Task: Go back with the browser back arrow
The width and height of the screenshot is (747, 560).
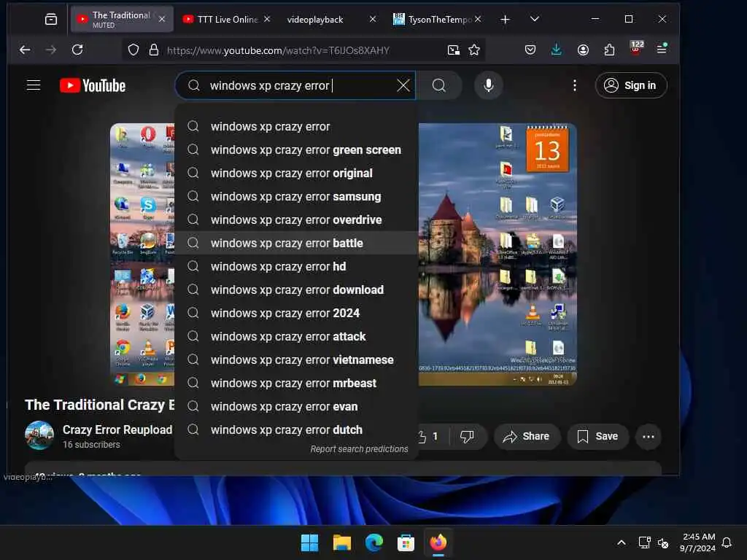Action: coord(25,50)
